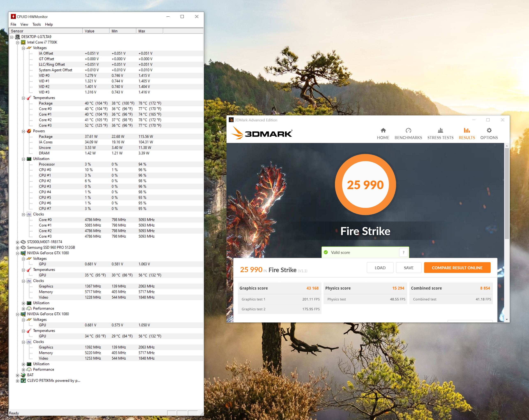The width and height of the screenshot is (529, 420).
Task: Click the CLEVO P870KMx motherboard icon
Action: (x=23, y=381)
